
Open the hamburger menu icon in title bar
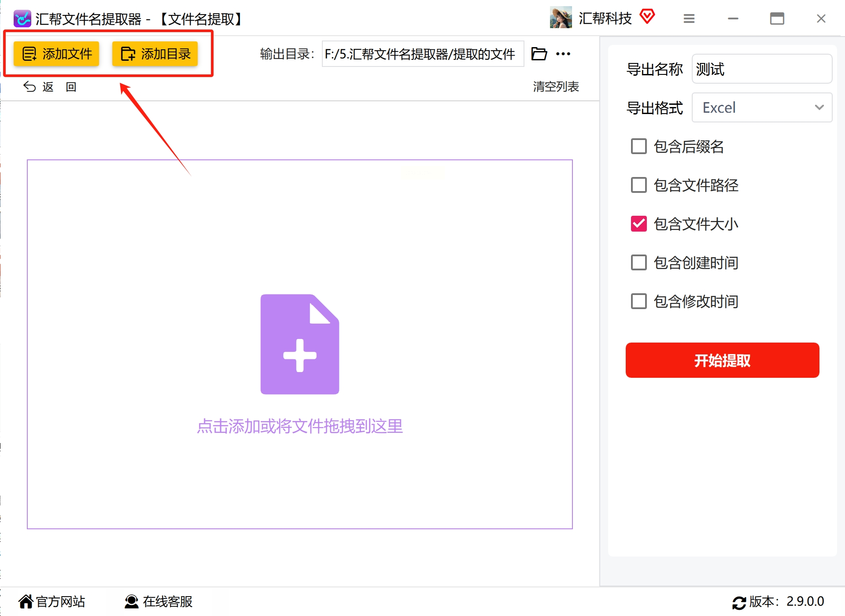(689, 18)
